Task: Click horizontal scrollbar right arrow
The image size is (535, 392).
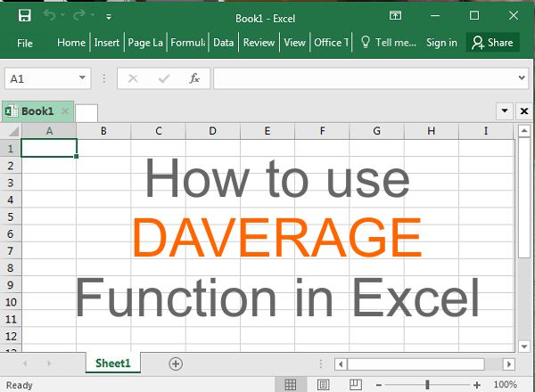Action: 509,364
